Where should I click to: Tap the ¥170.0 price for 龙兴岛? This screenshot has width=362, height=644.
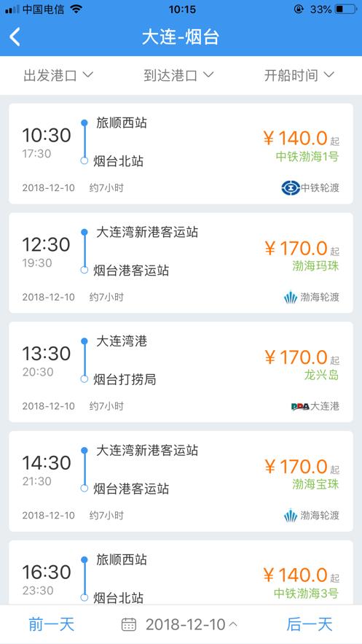[302, 357]
